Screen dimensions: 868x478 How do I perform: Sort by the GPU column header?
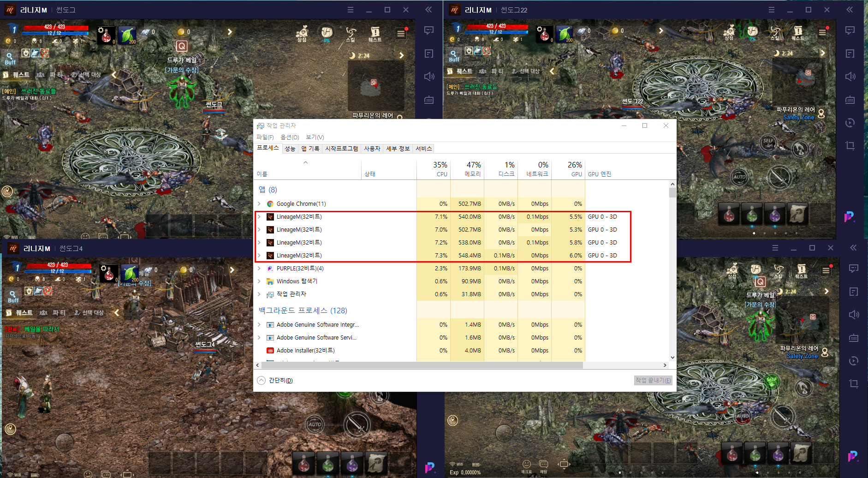pos(568,169)
